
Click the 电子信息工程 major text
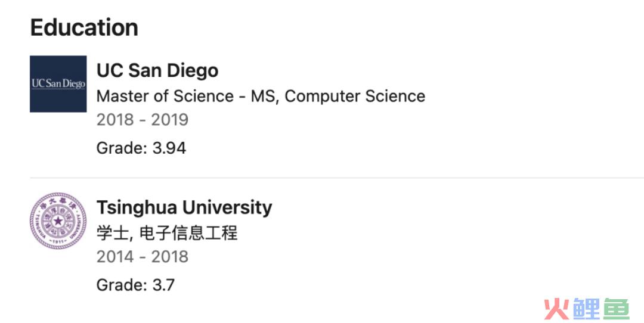[x=188, y=233]
